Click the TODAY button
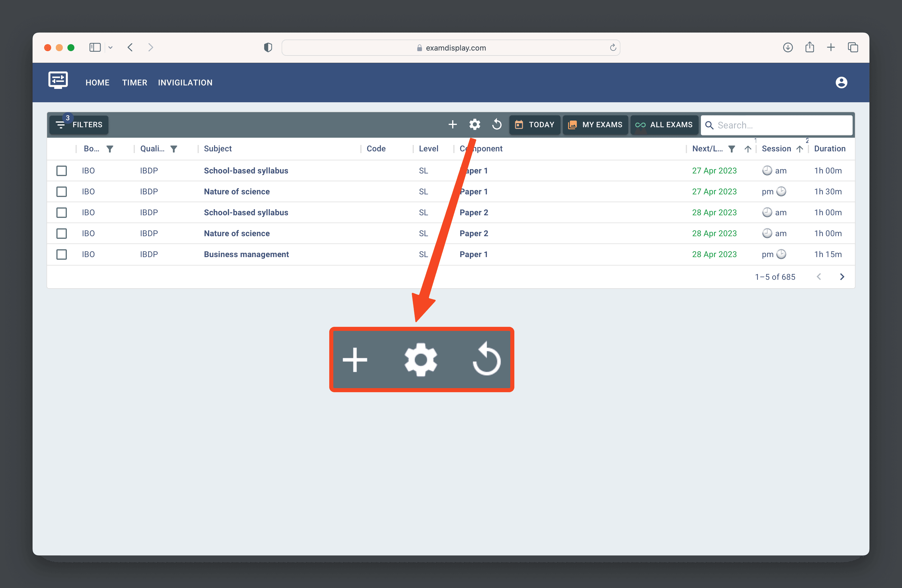 click(534, 125)
